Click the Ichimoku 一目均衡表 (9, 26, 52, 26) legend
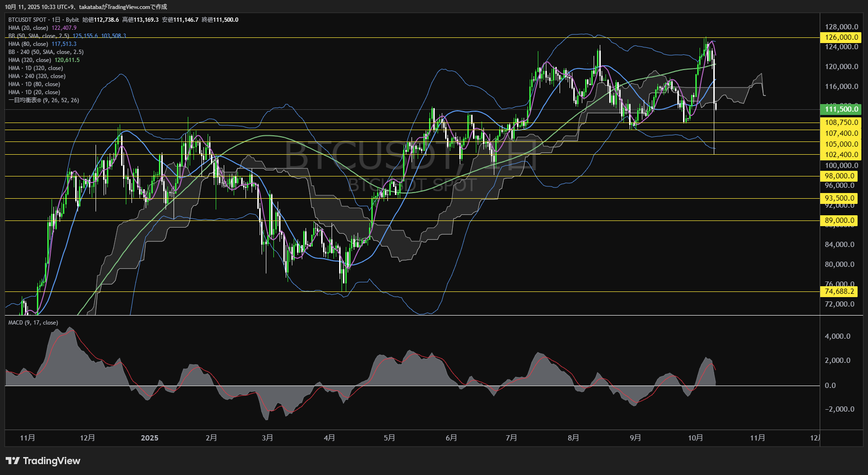 (x=44, y=100)
